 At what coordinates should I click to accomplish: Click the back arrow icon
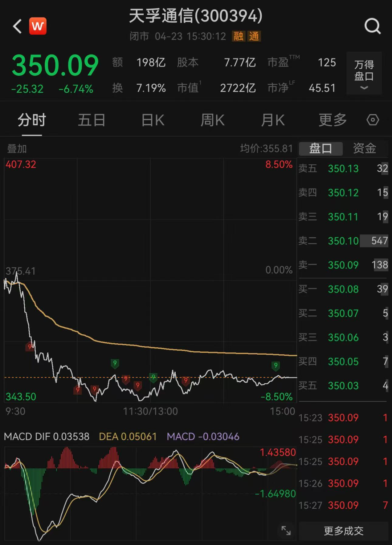point(16,26)
